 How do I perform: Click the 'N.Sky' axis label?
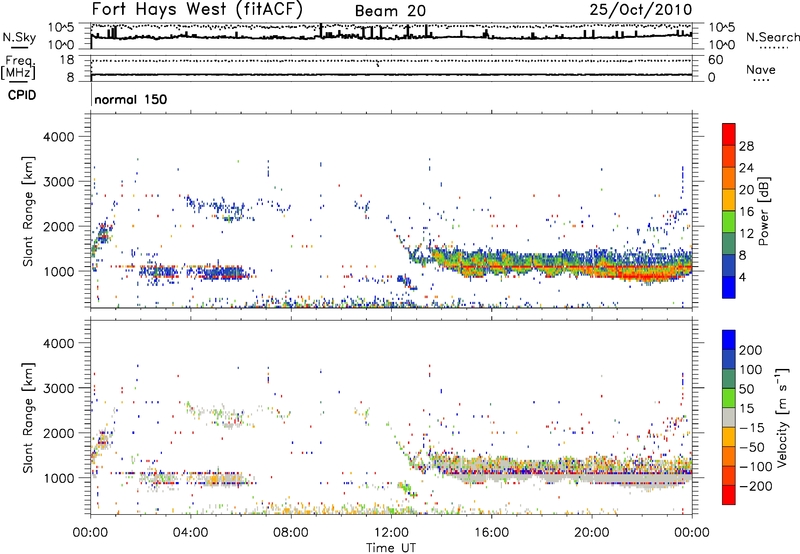pos(19,37)
